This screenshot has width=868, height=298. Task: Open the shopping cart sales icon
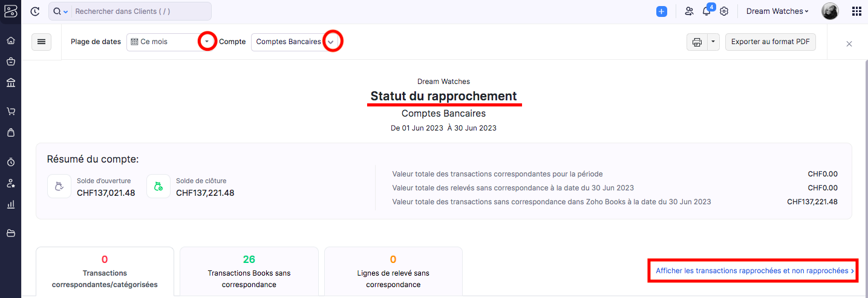(10, 111)
